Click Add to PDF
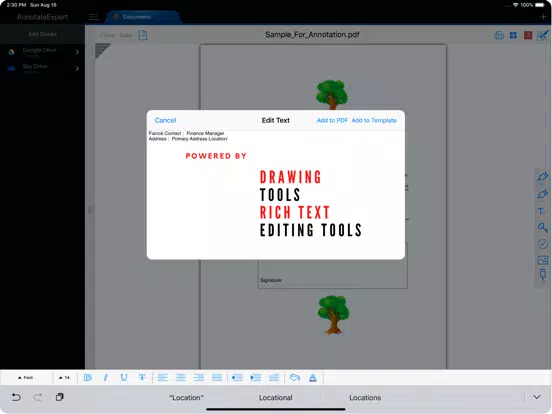 tap(332, 120)
